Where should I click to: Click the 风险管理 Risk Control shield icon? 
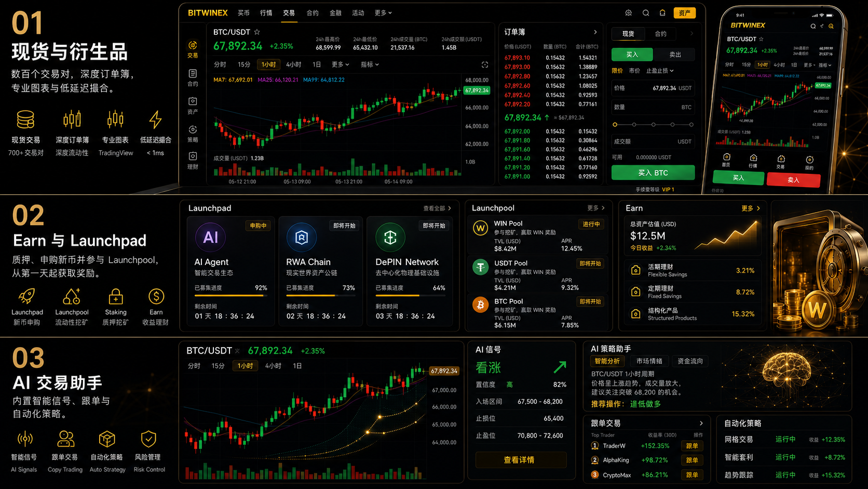[148, 439]
